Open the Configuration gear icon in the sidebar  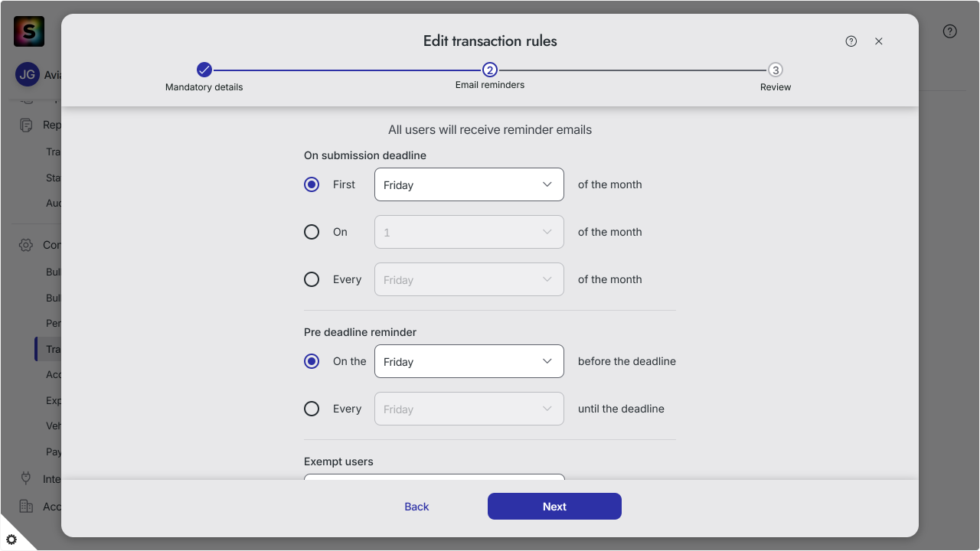[x=26, y=245]
